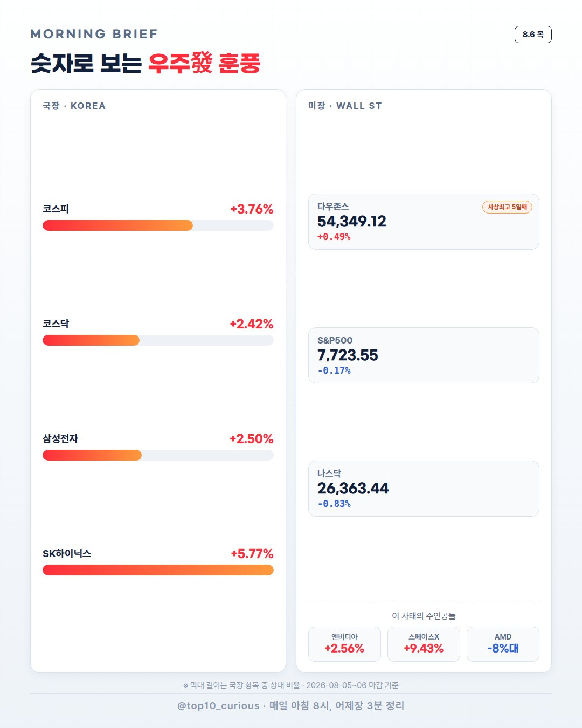Click the AMD -8%대 chip

pos(503,644)
